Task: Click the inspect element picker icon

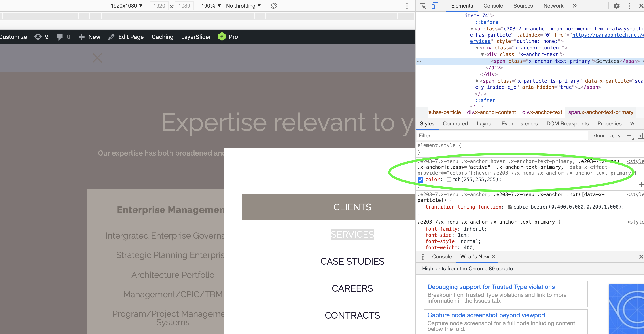Action: tap(423, 6)
